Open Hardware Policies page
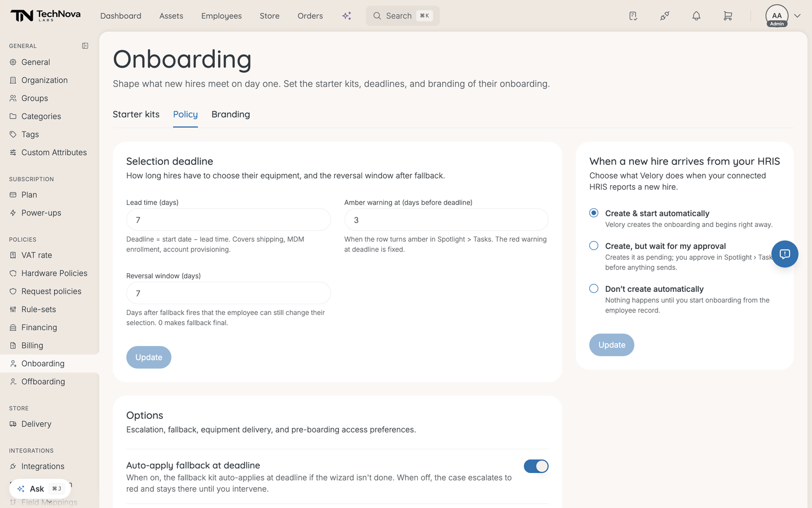Screen dimensions: 812x508 (50, 273)
